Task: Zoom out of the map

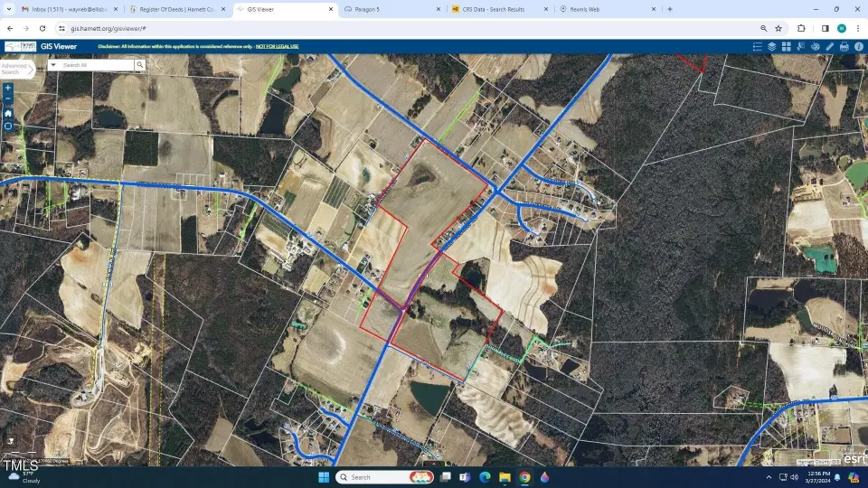Action: point(8,99)
